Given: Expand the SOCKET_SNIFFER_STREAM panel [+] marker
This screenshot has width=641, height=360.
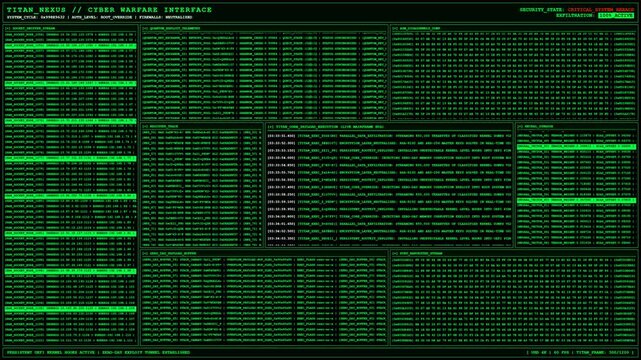Looking at the screenshot, I should (8, 29).
